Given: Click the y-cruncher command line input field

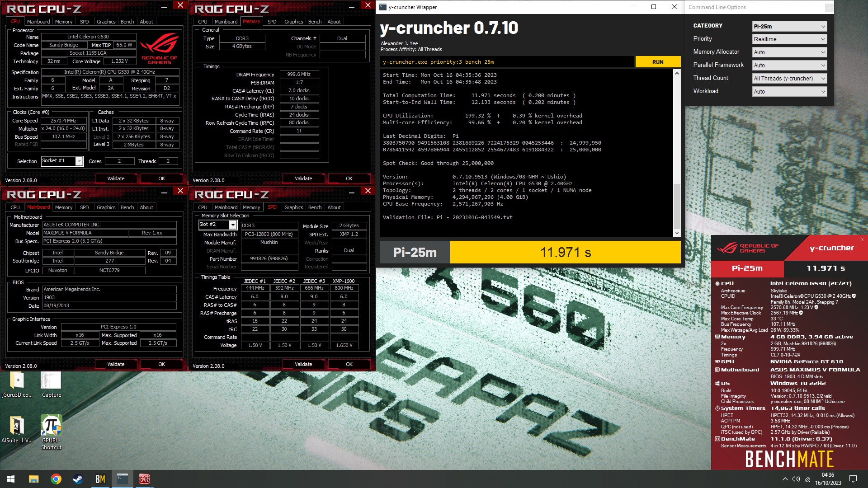Looking at the screenshot, I should point(507,62).
